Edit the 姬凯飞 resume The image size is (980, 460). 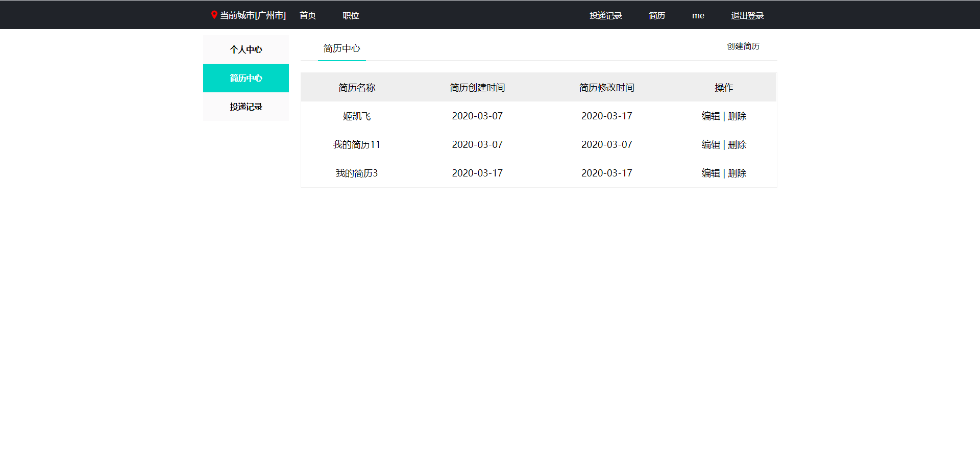point(710,116)
